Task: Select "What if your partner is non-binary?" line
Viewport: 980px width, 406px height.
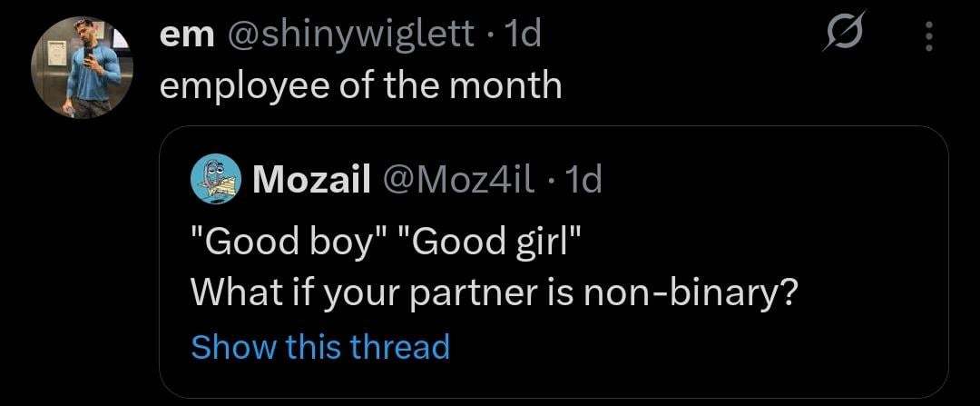Action: [495, 293]
